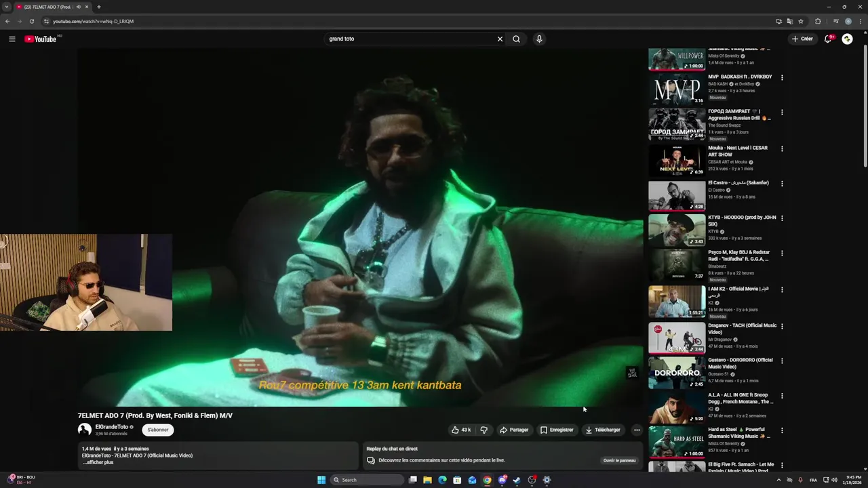The width and height of the screenshot is (868, 488).
Task: Open the Créer menu
Action: (x=802, y=39)
